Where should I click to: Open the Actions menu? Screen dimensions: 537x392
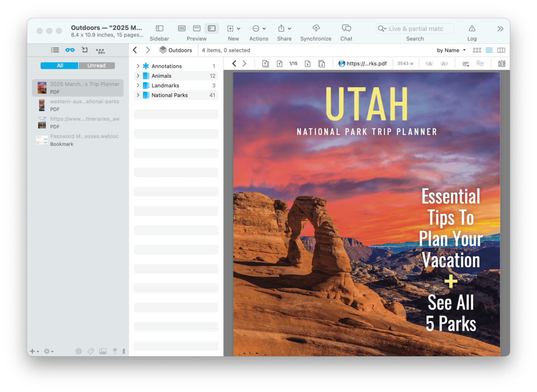point(259,29)
